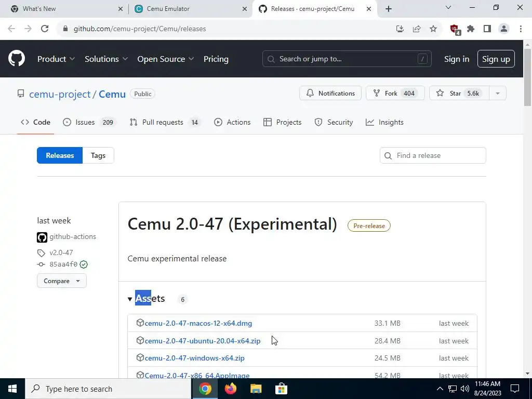Screen dimensions: 532x399
Task: Open Firefox from the taskbar
Action: click(x=231, y=389)
